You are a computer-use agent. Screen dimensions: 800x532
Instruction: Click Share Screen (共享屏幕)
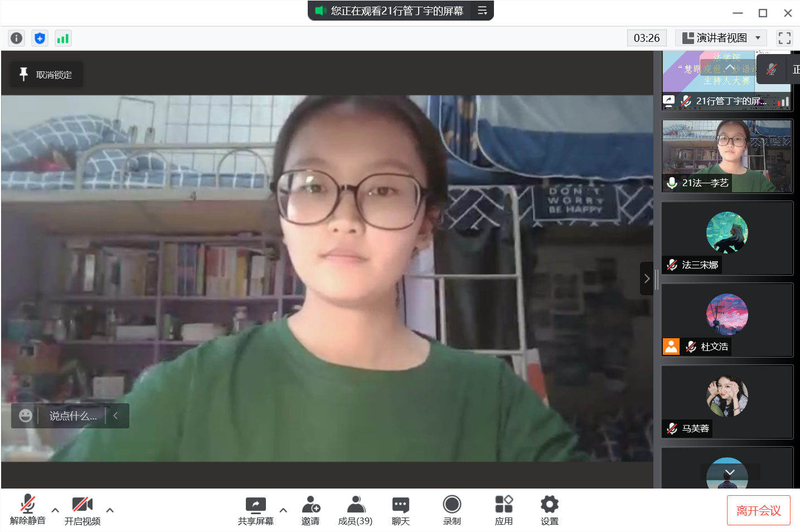point(255,510)
